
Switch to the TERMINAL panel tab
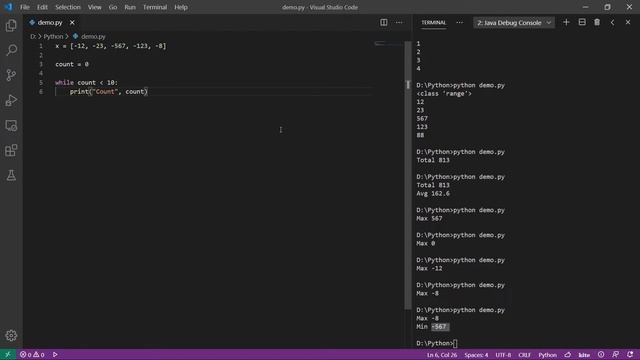(x=433, y=22)
